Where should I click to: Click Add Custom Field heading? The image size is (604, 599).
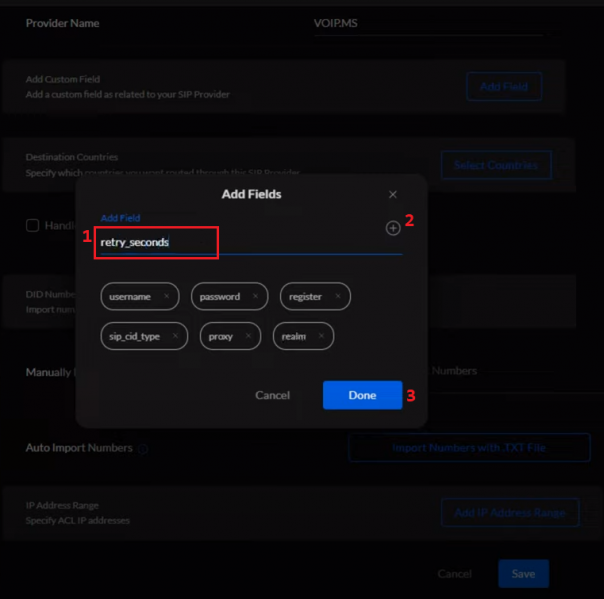coord(63,79)
